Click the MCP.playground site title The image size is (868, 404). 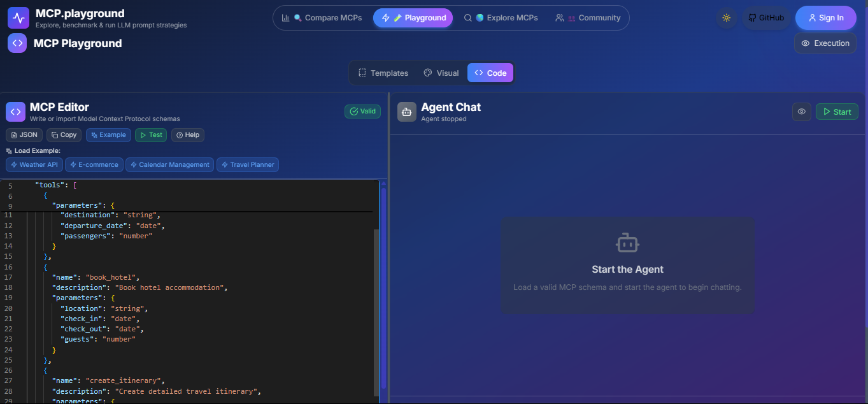tap(80, 13)
